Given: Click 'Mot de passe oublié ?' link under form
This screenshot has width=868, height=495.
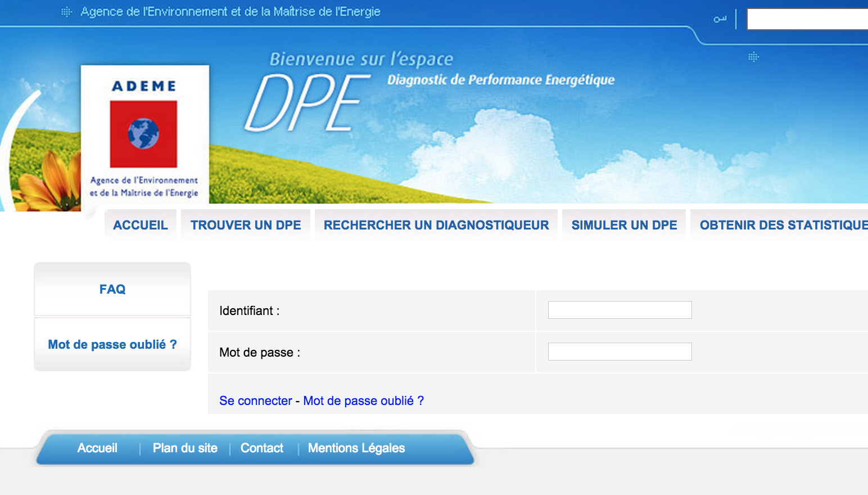Looking at the screenshot, I should click(x=364, y=400).
